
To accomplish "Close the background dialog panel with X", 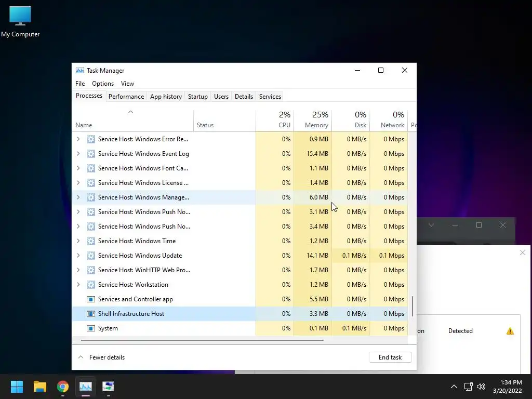I will [523, 252].
